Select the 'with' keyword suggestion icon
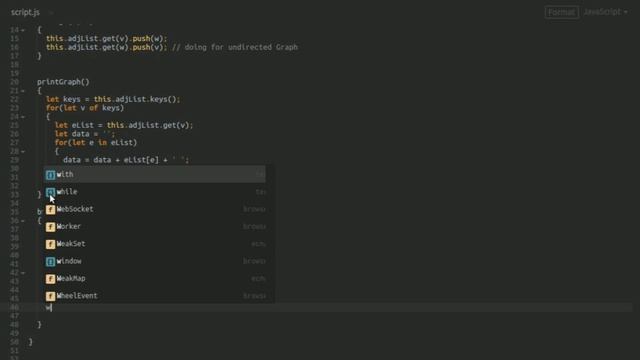The image size is (640, 360). pyautogui.click(x=50, y=175)
